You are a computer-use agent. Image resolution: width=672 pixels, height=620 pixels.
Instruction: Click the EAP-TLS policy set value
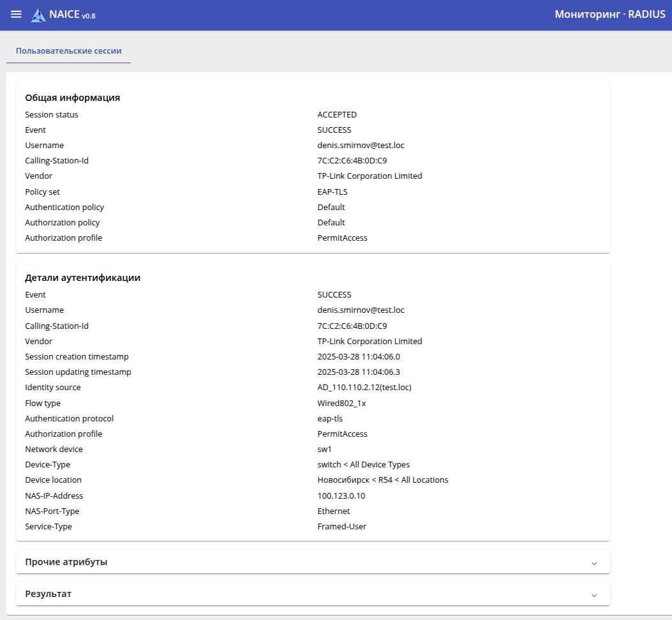[x=332, y=192]
